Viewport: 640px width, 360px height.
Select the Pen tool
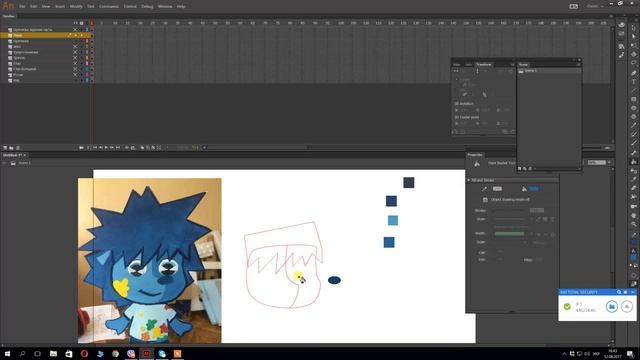633,73
